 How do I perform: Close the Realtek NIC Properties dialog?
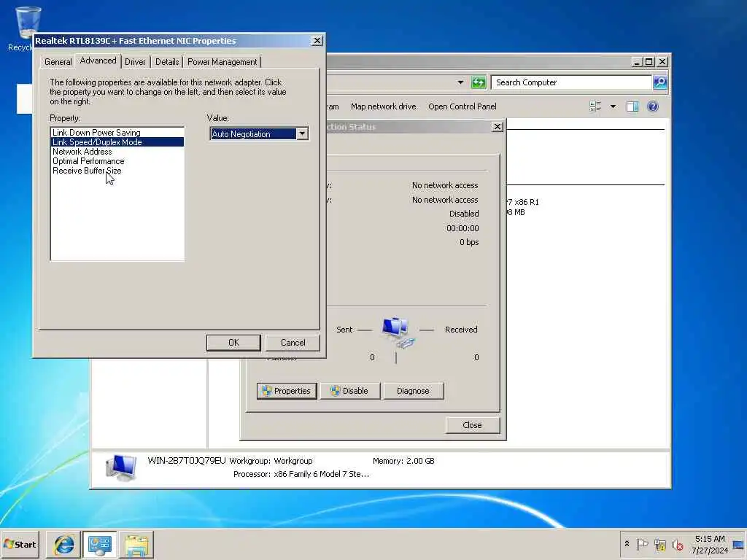(x=317, y=41)
